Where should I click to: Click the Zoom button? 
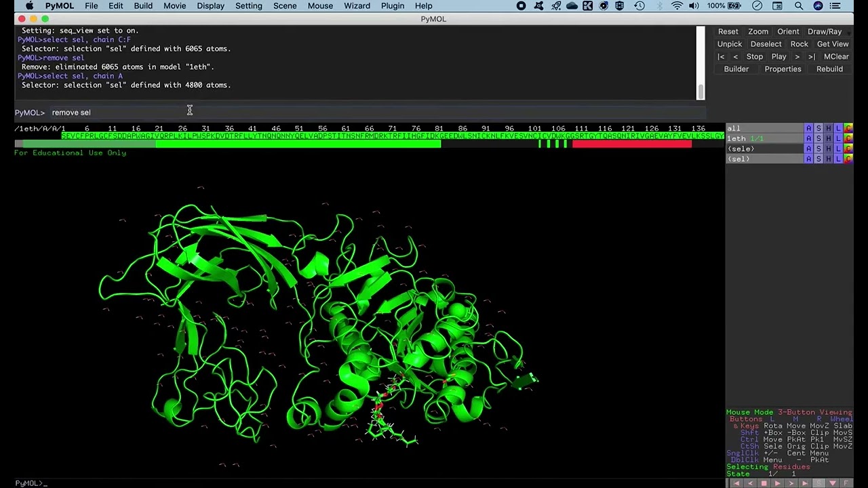coord(758,31)
